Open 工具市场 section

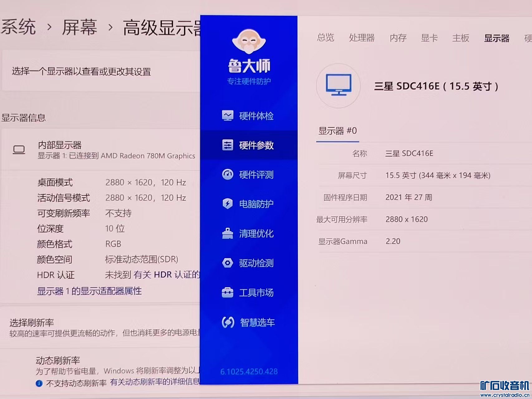(249, 292)
